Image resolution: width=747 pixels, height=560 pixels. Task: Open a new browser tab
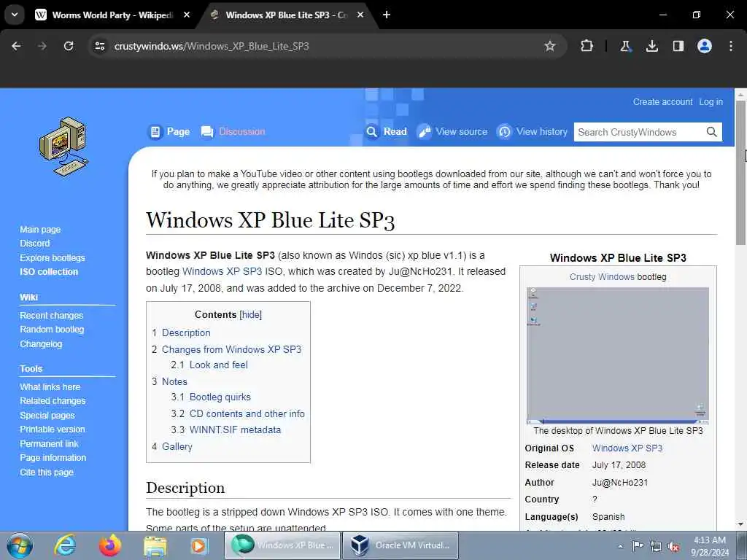click(x=387, y=15)
